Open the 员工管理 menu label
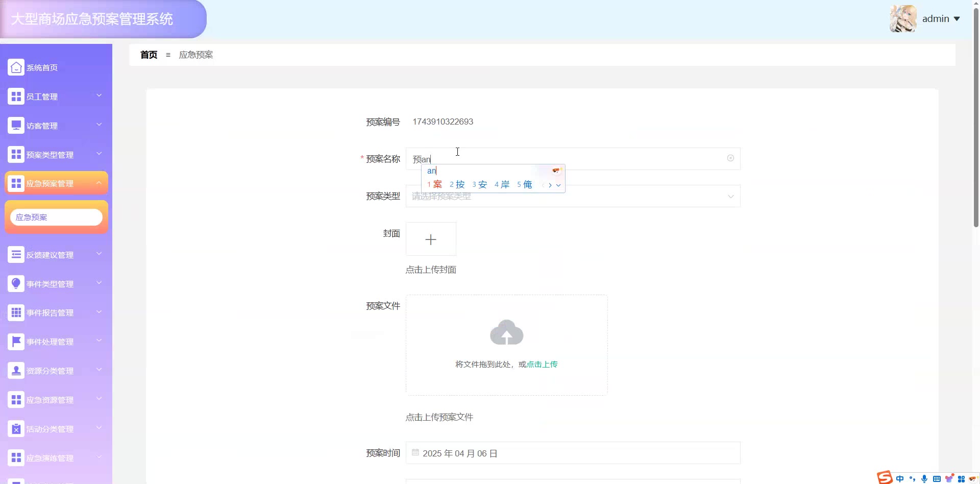Image resolution: width=980 pixels, height=484 pixels. tap(42, 96)
